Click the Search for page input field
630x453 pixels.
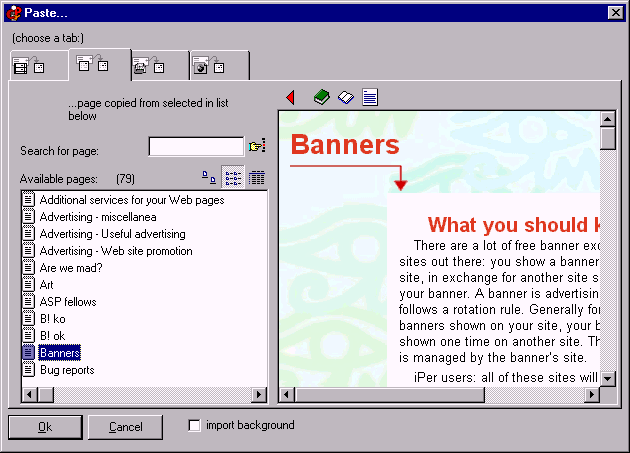point(196,147)
